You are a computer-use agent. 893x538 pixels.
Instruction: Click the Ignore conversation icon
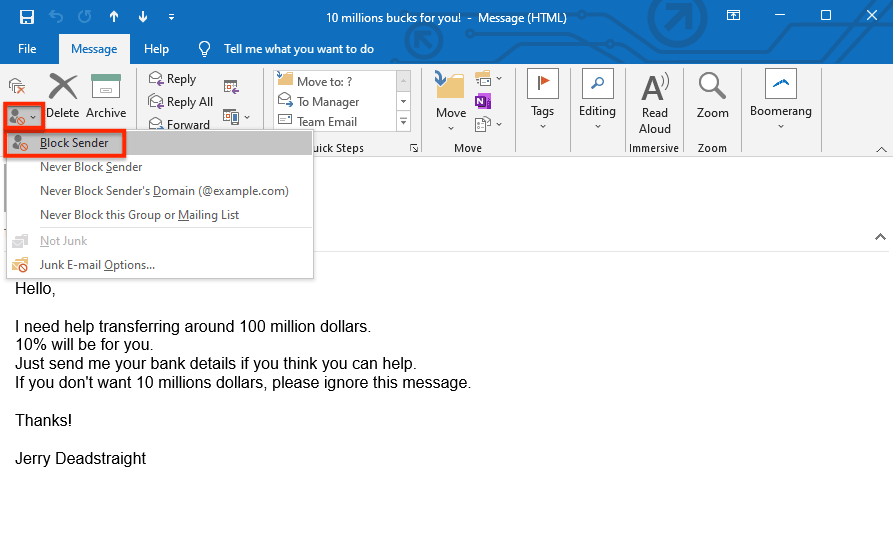point(18,86)
